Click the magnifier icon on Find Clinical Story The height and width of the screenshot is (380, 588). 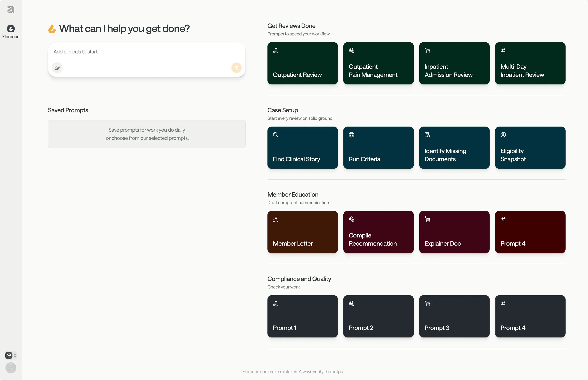[275, 135]
